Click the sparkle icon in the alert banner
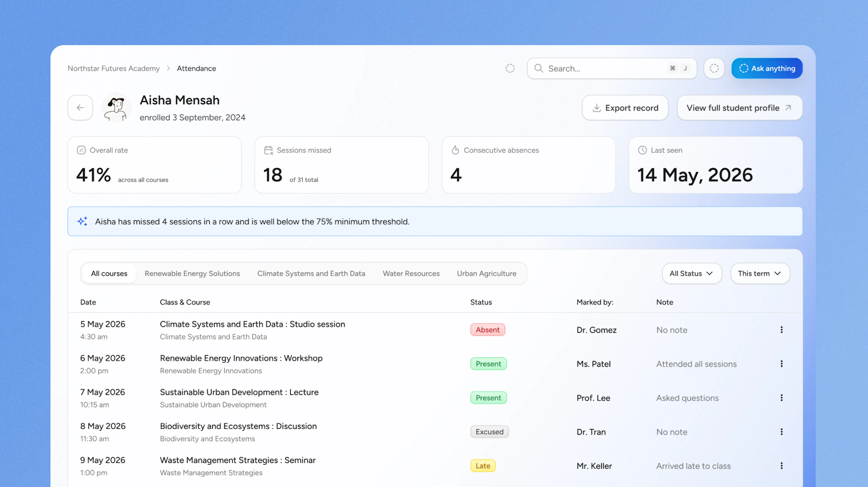Screen dimensions: 868x487 pos(82,221)
